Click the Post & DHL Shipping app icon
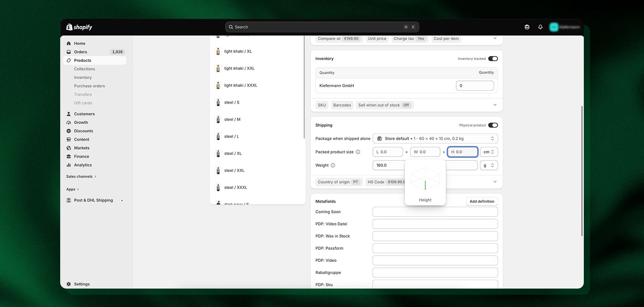This screenshot has width=644, height=307. coord(69,200)
